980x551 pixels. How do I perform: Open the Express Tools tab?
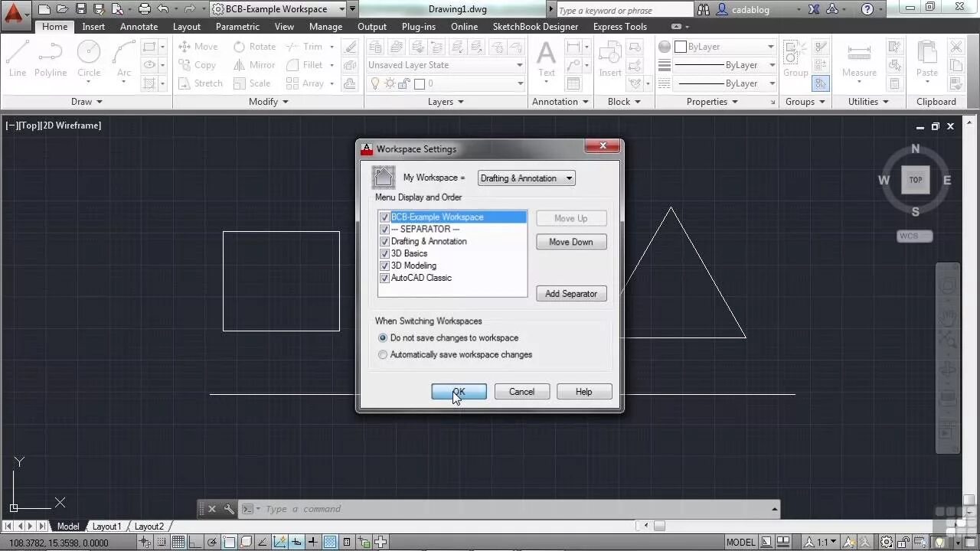tap(619, 27)
